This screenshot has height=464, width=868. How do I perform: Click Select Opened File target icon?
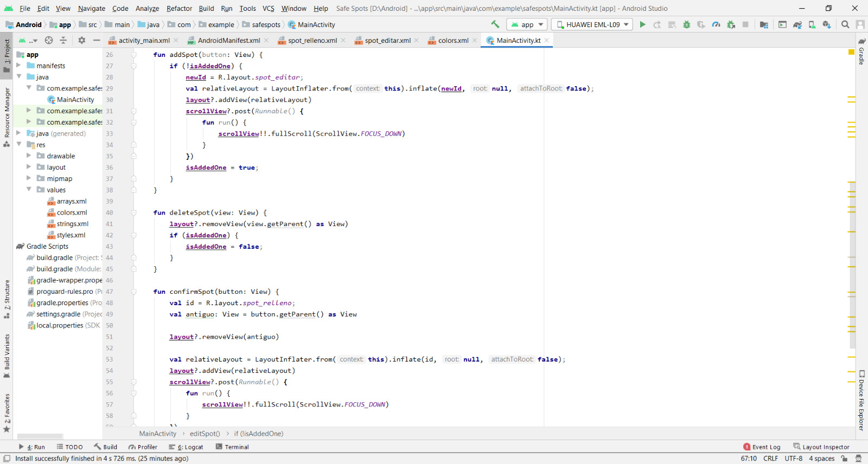coord(49,40)
